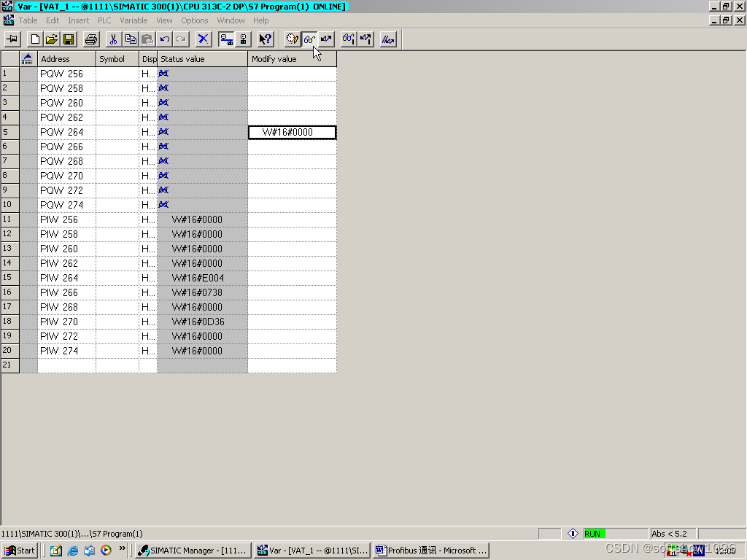Select address cell PQW 264
Image resolution: width=747 pixels, height=560 pixels.
[66, 132]
